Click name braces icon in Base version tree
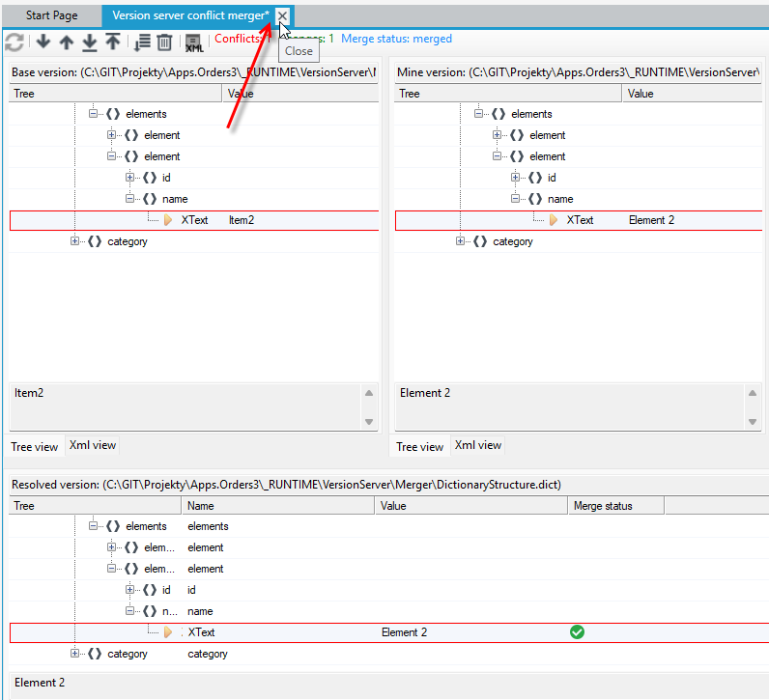 click(150, 199)
